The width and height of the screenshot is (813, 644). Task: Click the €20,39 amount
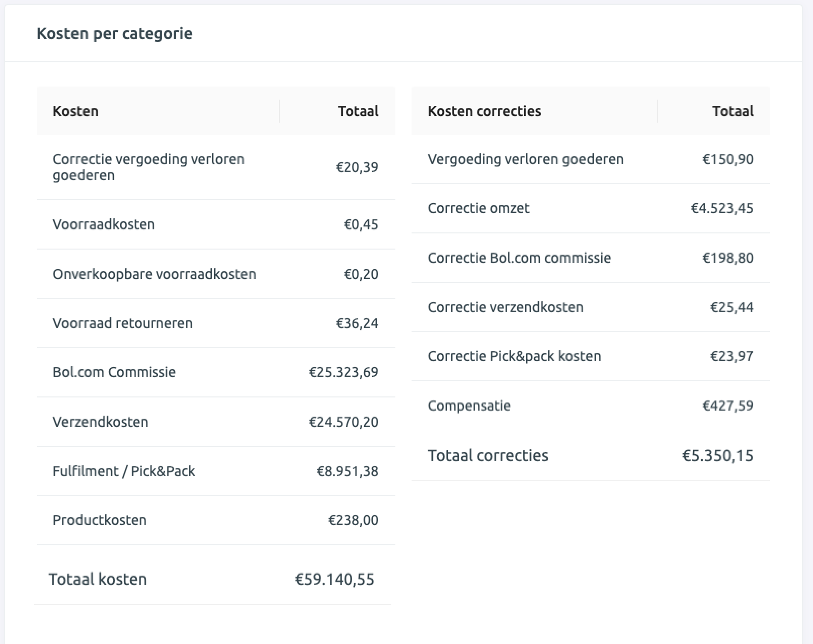pos(357,167)
